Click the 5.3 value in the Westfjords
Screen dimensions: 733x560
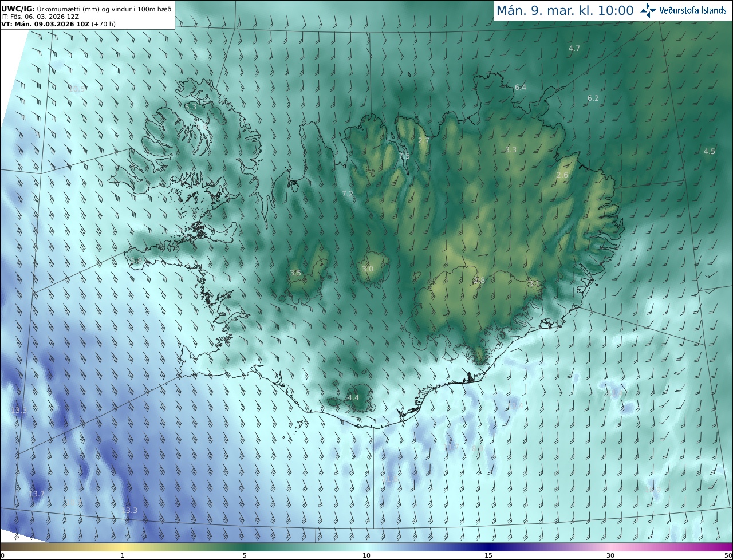[191, 107]
